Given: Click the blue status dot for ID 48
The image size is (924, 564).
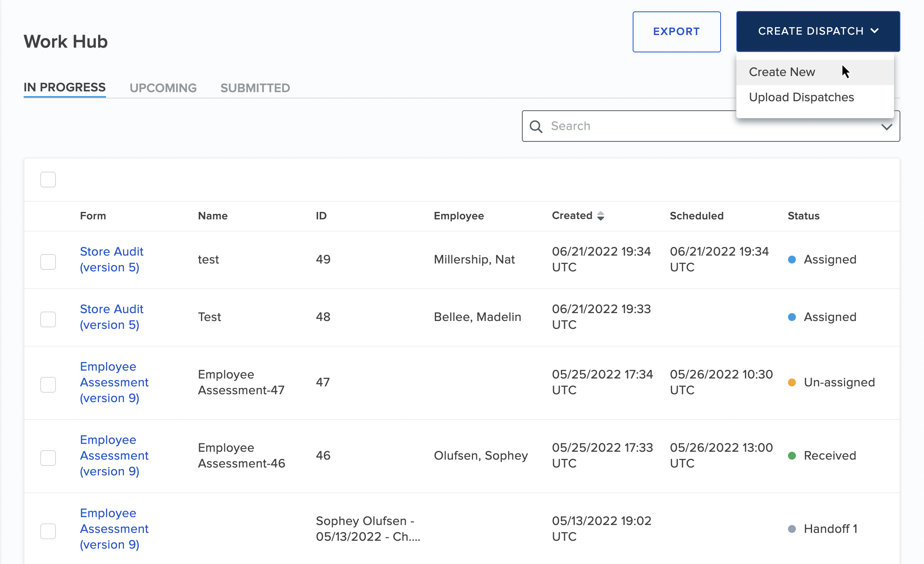Looking at the screenshot, I should tap(792, 317).
